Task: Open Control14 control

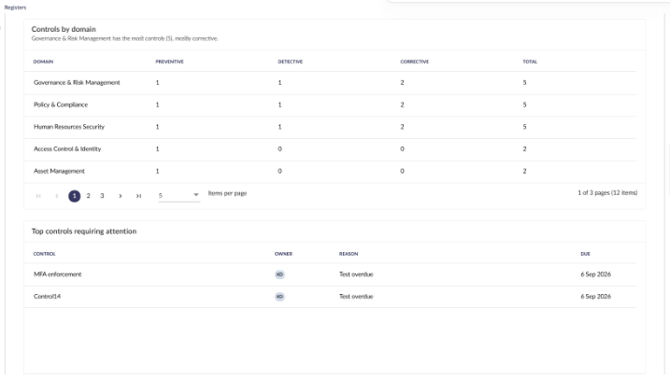Action: tap(47, 296)
